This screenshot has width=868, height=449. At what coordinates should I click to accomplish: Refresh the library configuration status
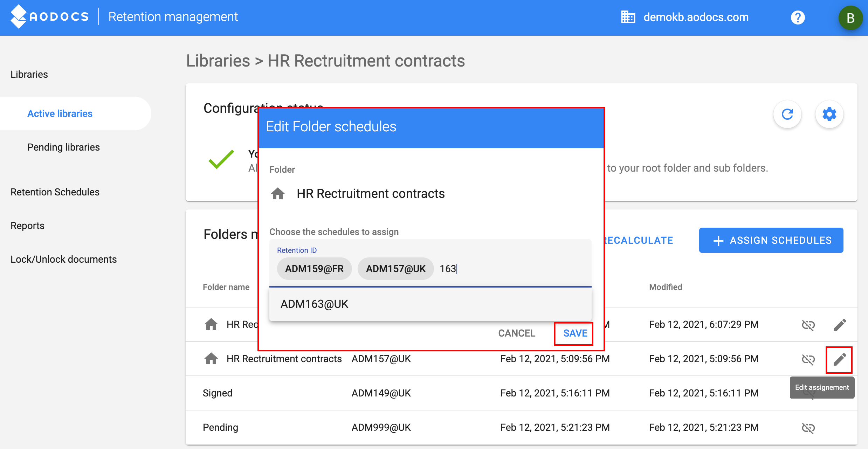(787, 114)
